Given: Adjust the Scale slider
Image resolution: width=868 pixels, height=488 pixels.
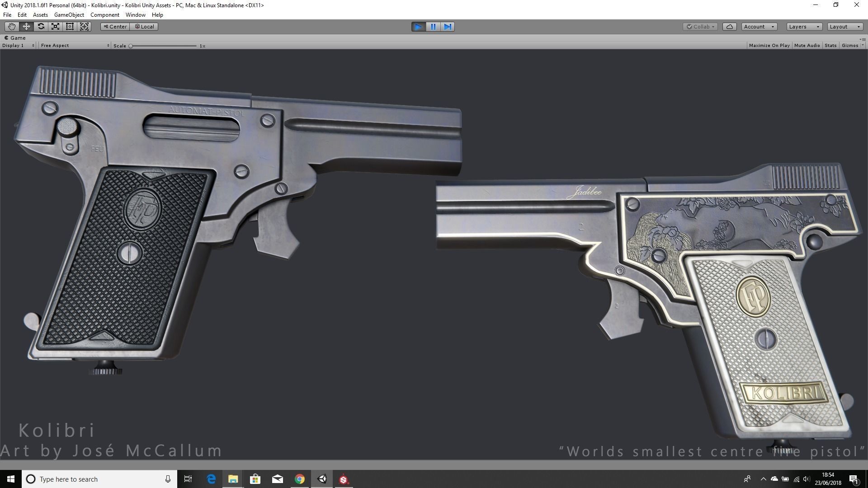Looking at the screenshot, I should click(164, 46).
